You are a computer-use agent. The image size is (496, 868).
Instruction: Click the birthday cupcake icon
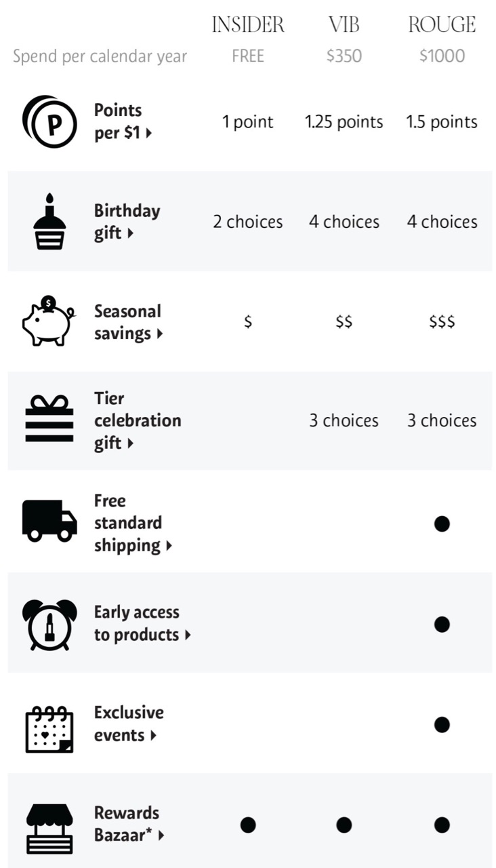(x=49, y=222)
